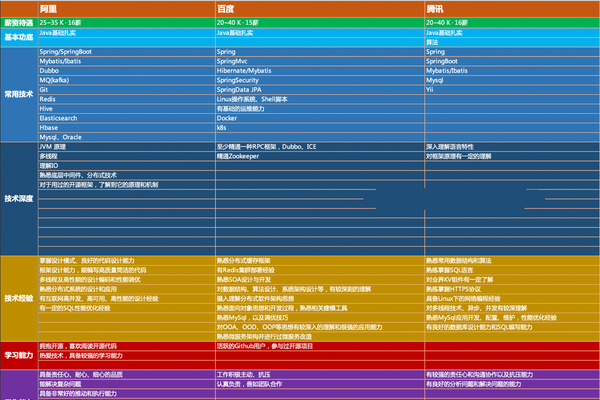Select the 腾讯 column header cell
Image resolution: width=600 pixels, height=400 pixels.
512,9
